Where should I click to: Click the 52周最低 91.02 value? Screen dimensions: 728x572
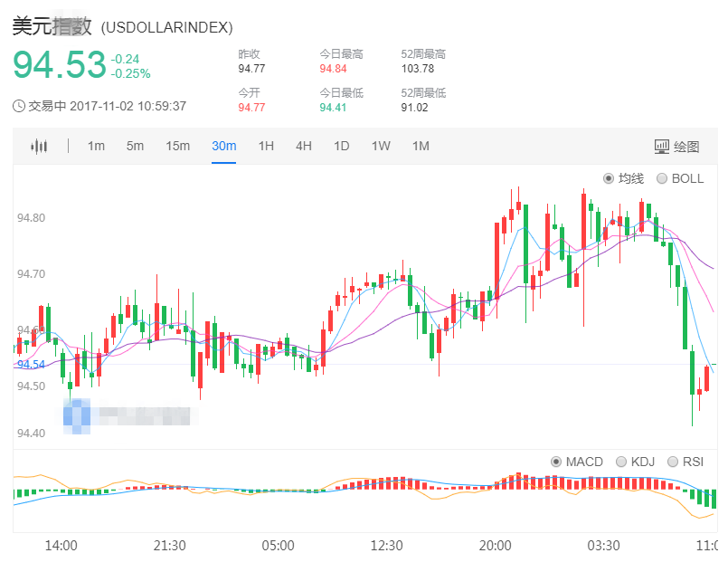click(x=414, y=108)
